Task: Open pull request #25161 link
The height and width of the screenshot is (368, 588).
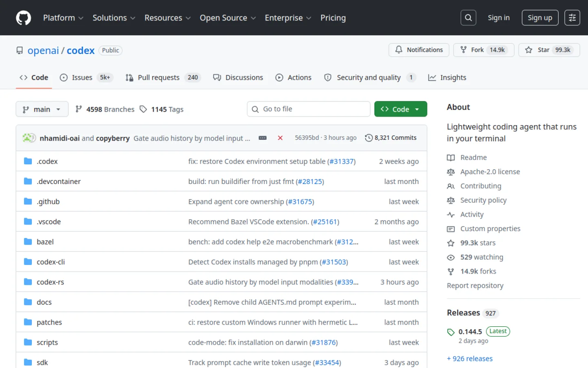Action: [x=325, y=222]
